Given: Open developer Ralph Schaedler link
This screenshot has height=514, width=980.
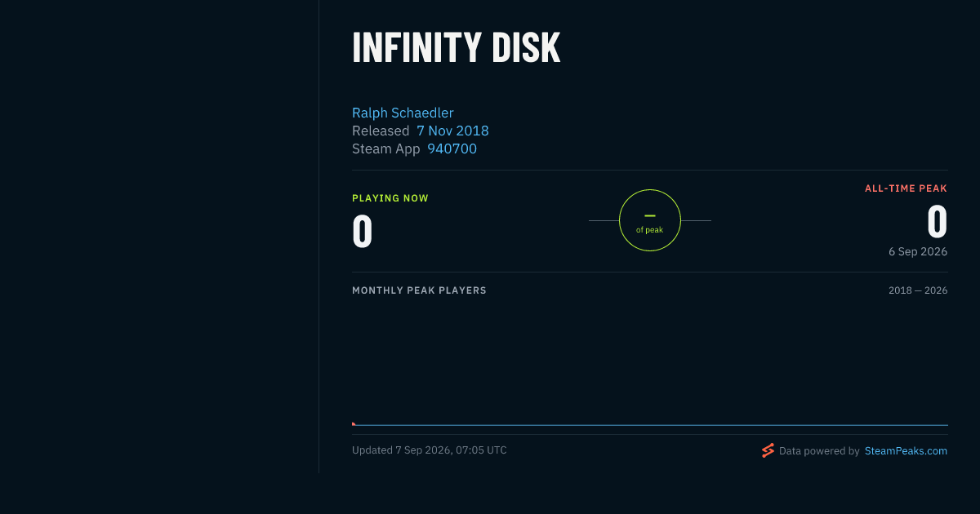Looking at the screenshot, I should (403, 113).
